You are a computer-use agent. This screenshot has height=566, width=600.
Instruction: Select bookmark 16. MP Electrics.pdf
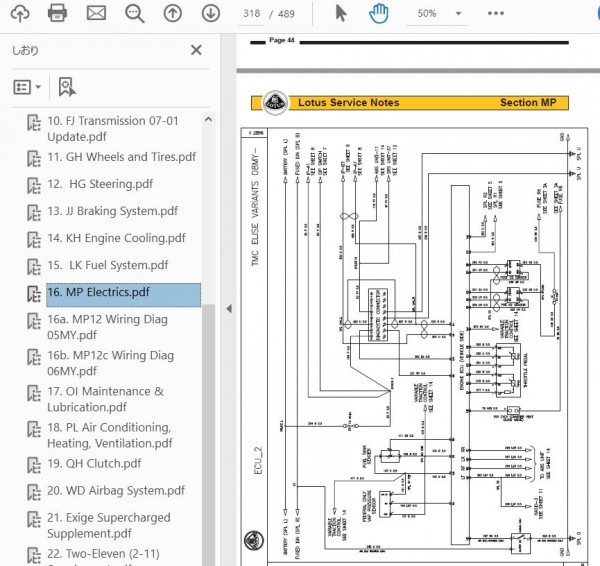(124, 295)
